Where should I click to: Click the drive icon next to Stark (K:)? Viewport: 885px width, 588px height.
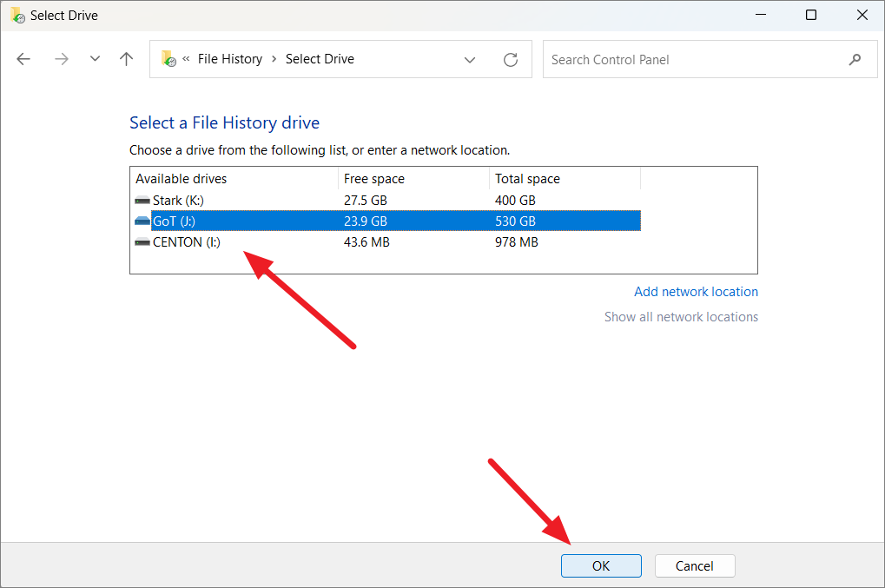[x=142, y=200]
